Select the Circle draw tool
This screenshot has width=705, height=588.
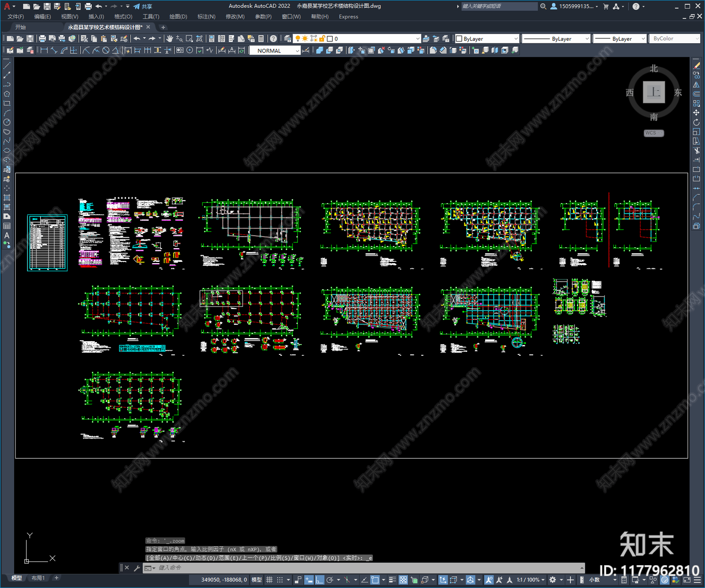[7, 122]
